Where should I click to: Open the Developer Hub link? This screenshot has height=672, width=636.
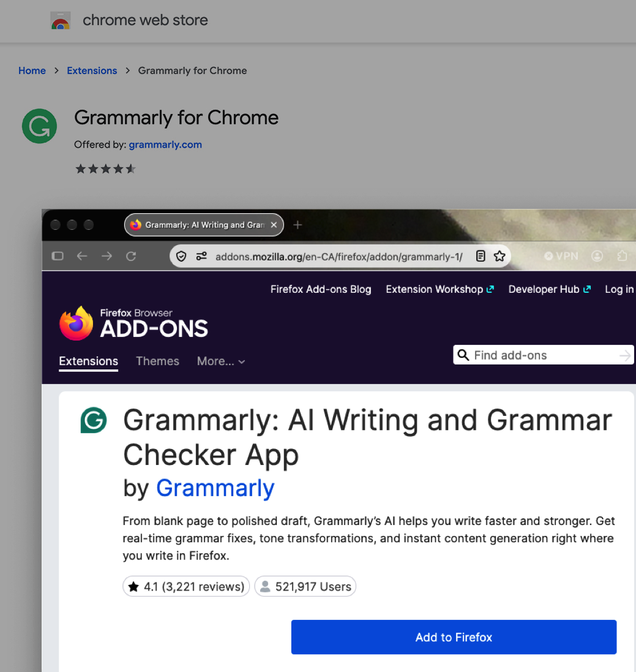point(550,289)
